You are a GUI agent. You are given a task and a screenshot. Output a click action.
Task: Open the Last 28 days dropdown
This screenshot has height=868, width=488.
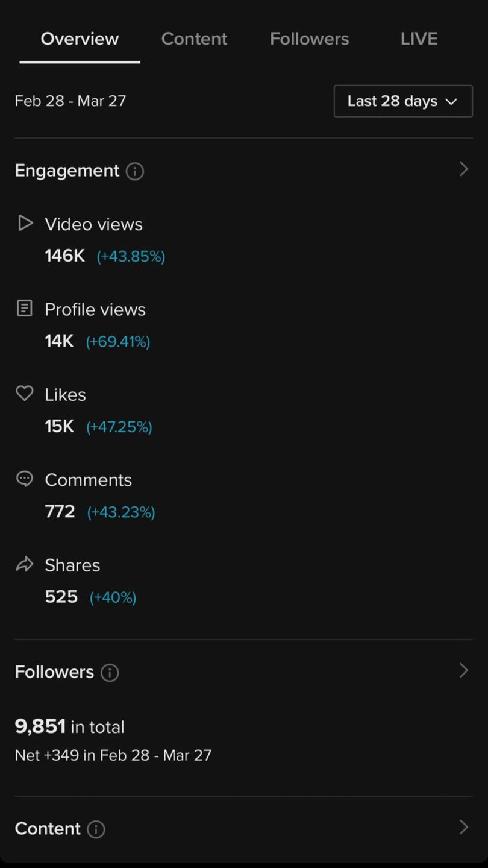[403, 101]
